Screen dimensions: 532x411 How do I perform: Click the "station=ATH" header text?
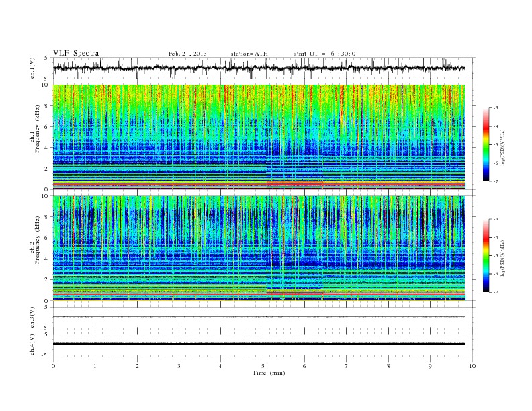pos(249,54)
